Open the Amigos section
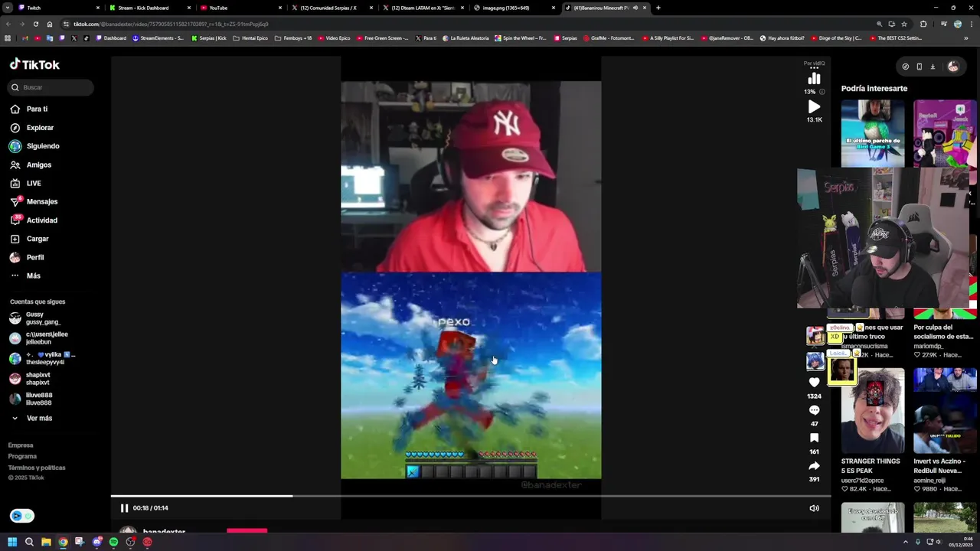980x551 pixels. tap(38, 165)
